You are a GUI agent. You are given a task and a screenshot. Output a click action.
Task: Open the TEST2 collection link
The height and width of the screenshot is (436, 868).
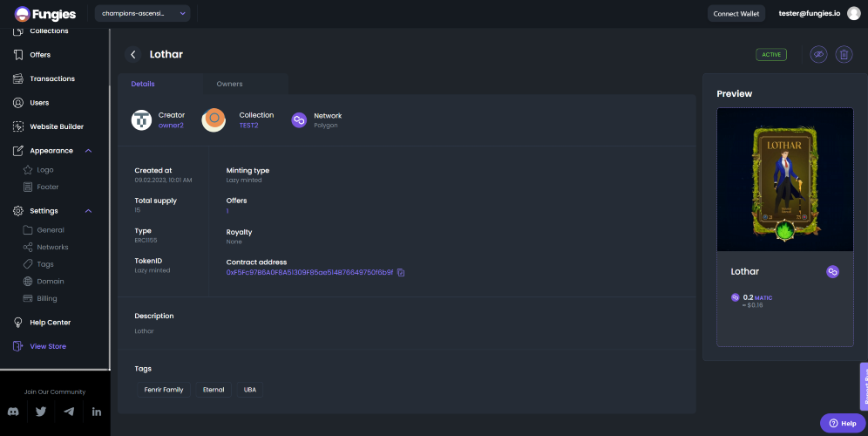tap(248, 126)
